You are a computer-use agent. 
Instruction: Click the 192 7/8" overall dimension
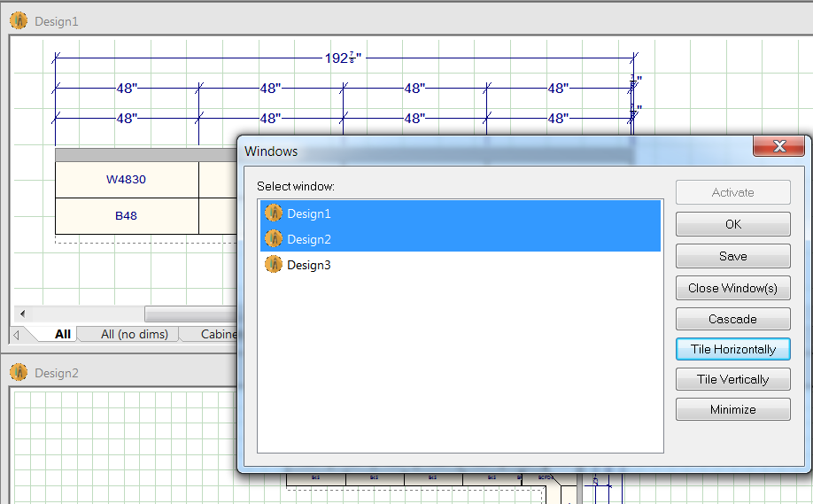pyautogui.click(x=343, y=58)
